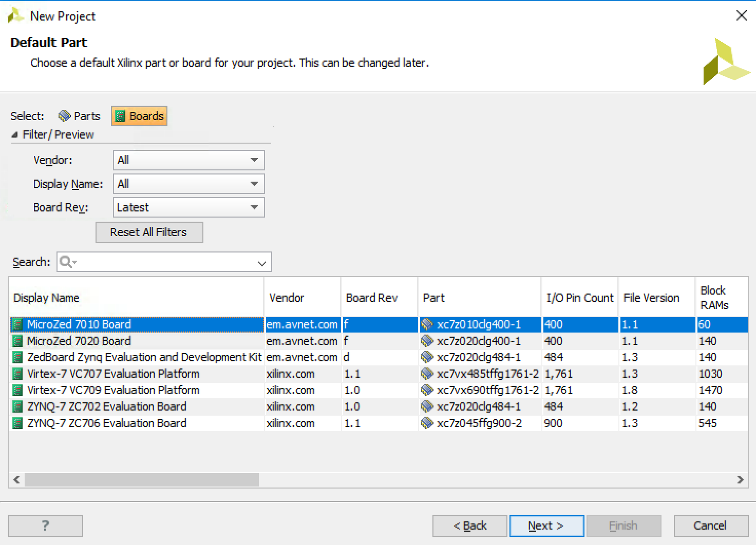
Task: Collapse the Filter/Preview section
Action: (x=15, y=134)
